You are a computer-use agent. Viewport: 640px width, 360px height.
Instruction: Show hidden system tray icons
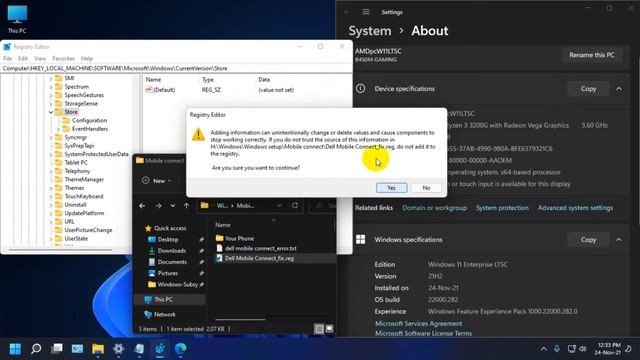[x=543, y=349]
